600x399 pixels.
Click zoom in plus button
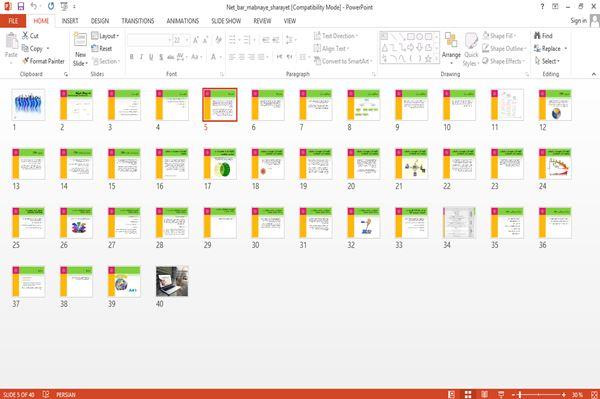(x=564, y=394)
